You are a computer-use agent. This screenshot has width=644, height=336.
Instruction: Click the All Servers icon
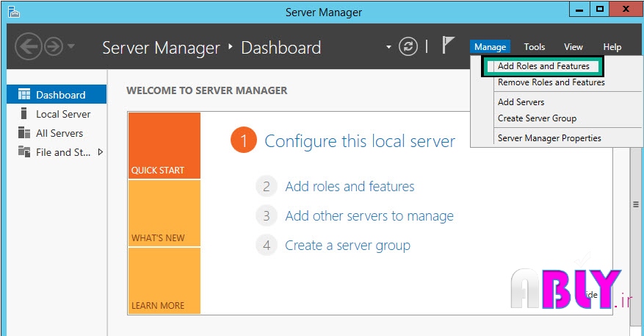point(24,132)
